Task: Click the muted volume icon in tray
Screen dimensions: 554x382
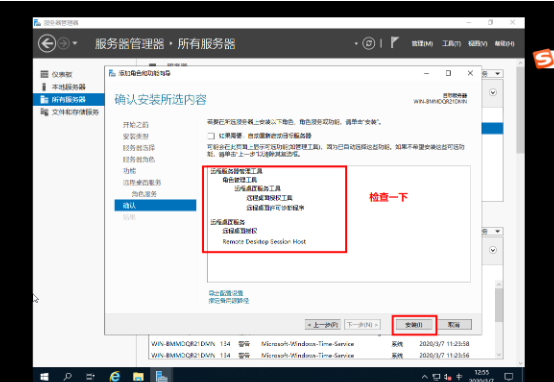Action: 448,377
